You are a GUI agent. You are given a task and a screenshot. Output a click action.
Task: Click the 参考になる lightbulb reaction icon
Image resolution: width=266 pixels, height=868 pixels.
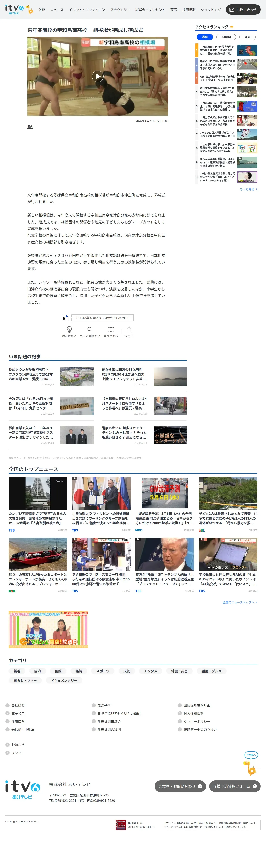pyautogui.click(x=69, y=329)
